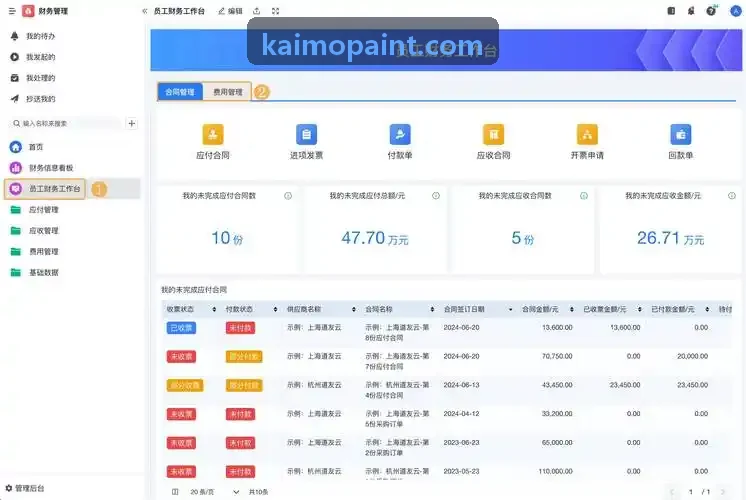Open 我发起的 in the sidebar
746x500 pixels.
click(x=40, y=57)
